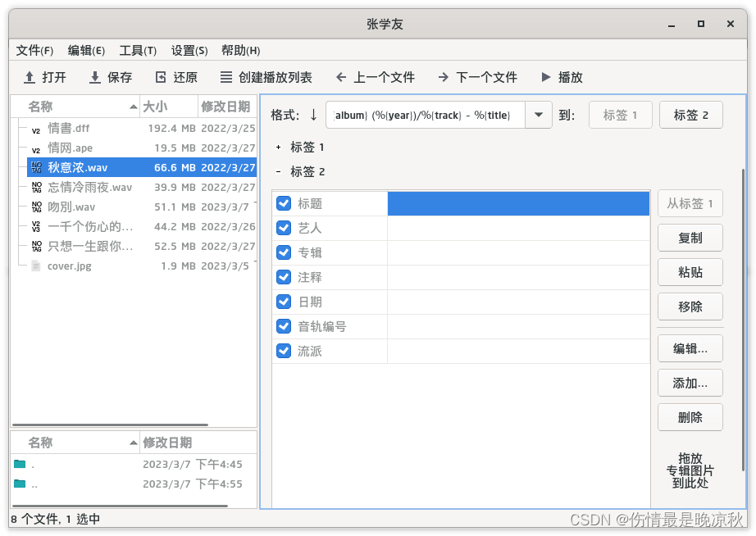Open the 帮助(H) menu
Viewport: 756px width, 536px height.
tap(240, 51)
